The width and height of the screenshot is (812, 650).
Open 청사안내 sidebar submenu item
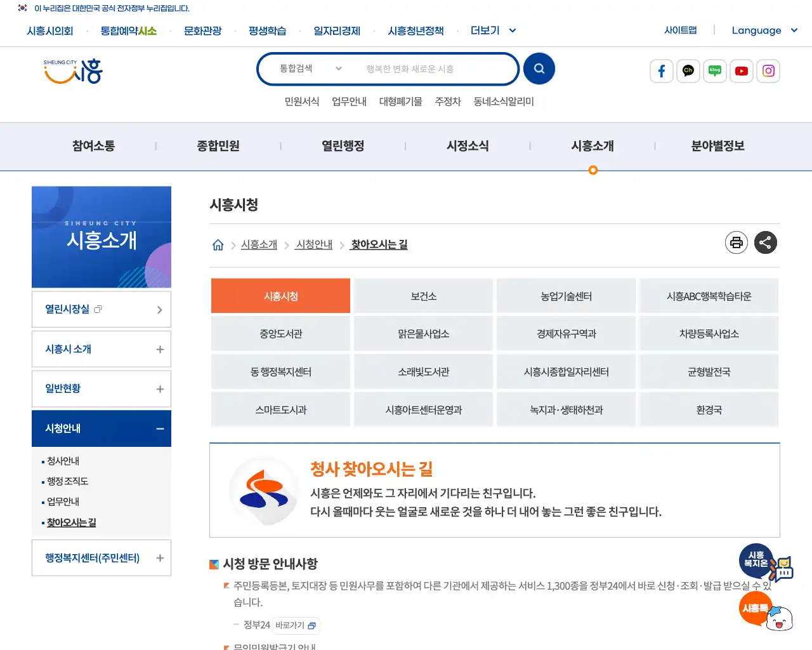[63, 461]
